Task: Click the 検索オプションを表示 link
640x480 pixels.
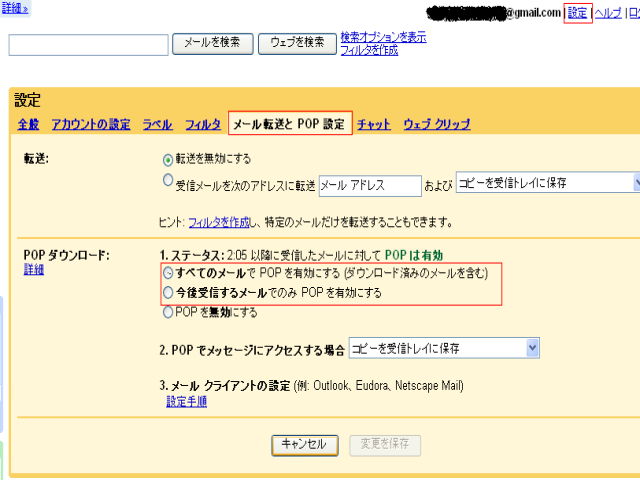Action: [x=383, y=37]
